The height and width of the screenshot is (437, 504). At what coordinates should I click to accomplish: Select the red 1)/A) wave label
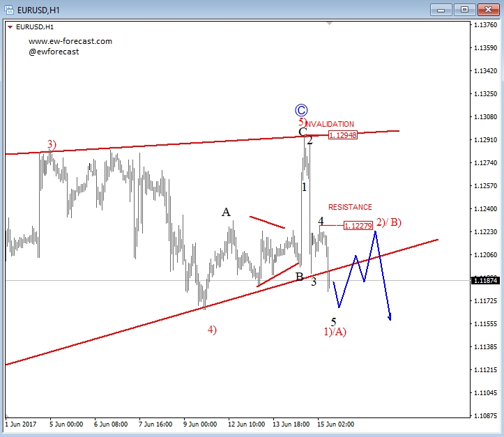pos(335,332)
